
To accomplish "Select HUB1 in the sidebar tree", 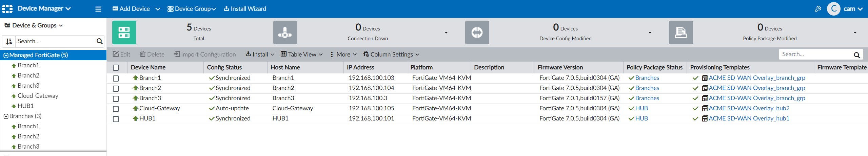I will pos(25,106).
